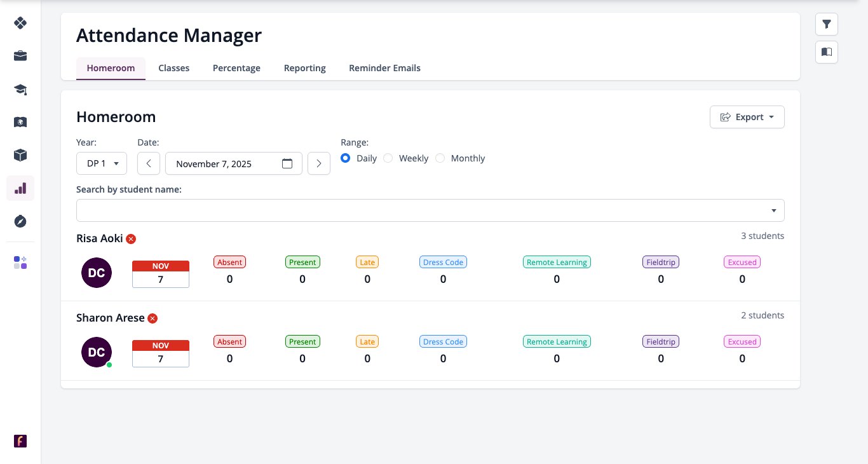Open the cube icon in sidebar

(20, 155)
